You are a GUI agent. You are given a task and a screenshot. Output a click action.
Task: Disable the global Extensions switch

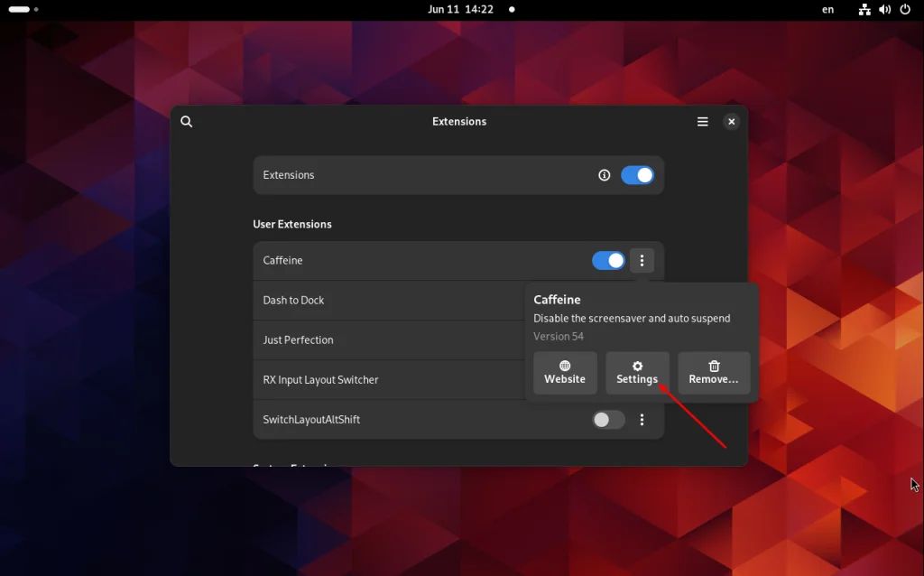tap(637, 175)
